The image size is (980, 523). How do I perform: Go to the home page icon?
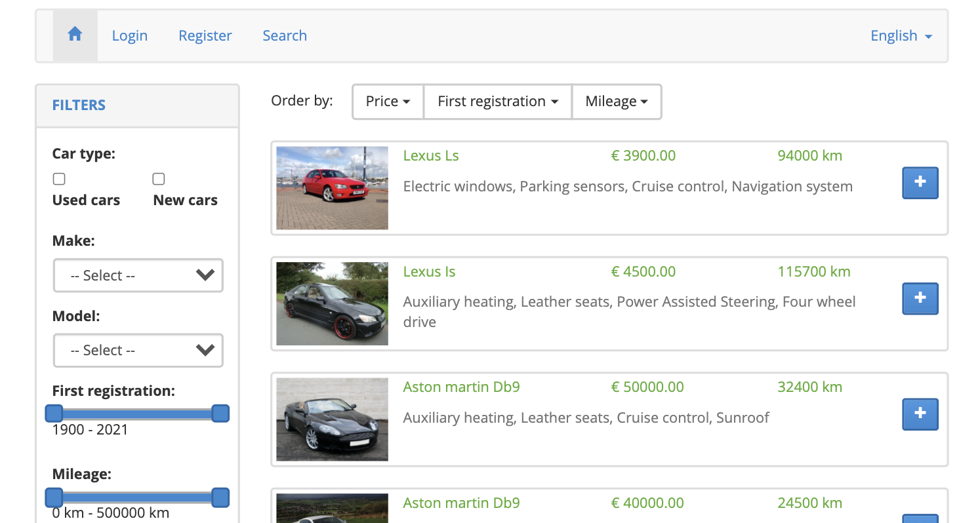click(x=75, y=35)
